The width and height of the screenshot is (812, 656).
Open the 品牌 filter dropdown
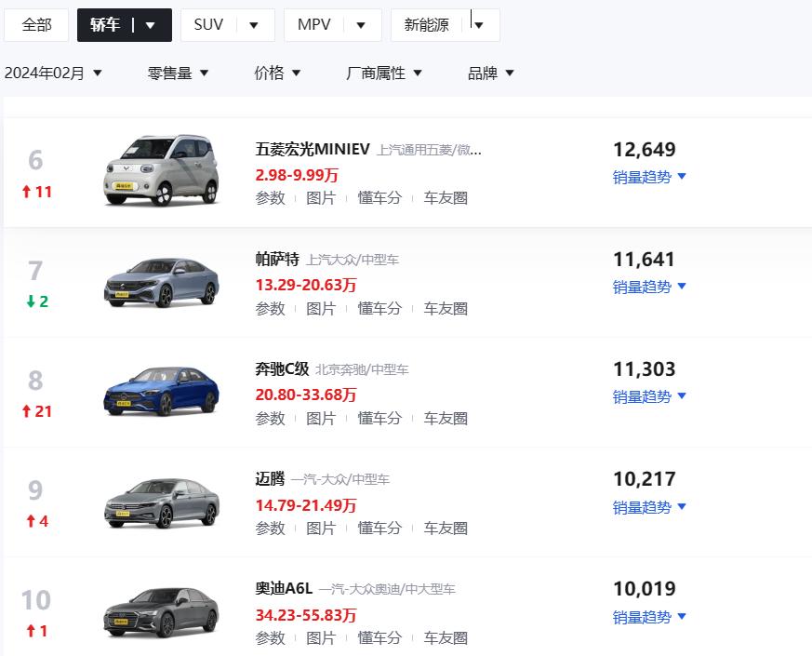490,74
